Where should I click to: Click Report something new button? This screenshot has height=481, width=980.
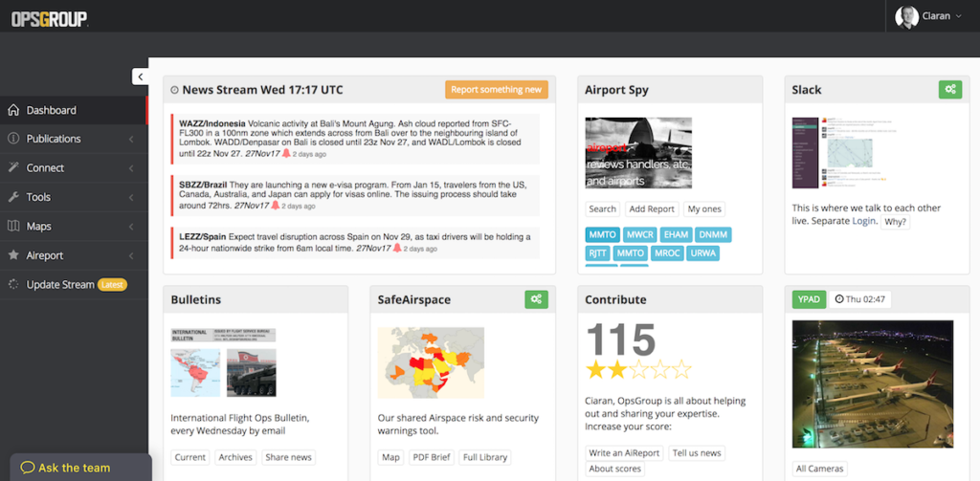496,90
